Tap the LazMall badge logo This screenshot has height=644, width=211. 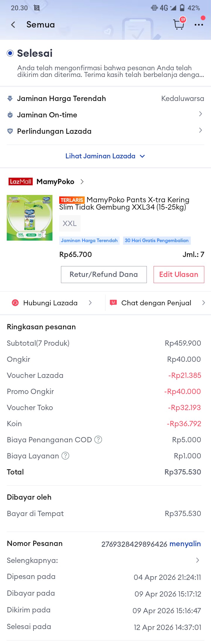tap(20, 181)
